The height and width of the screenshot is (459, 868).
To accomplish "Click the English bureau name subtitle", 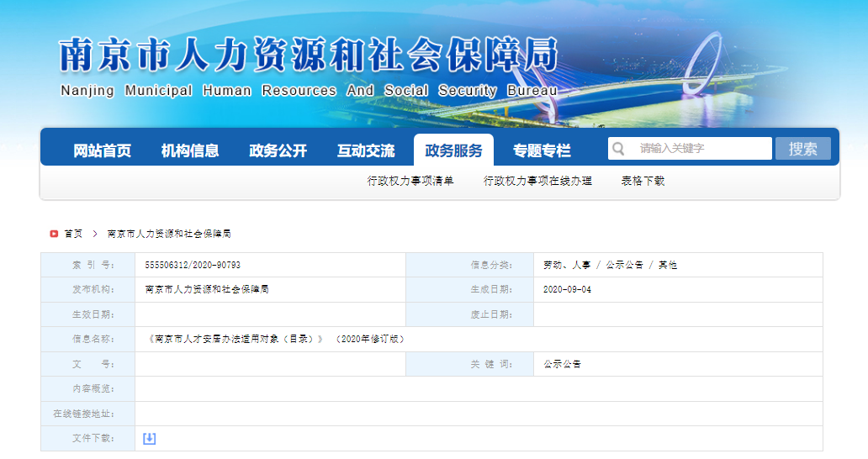I will pyautogui.click(x=309, y=91).
